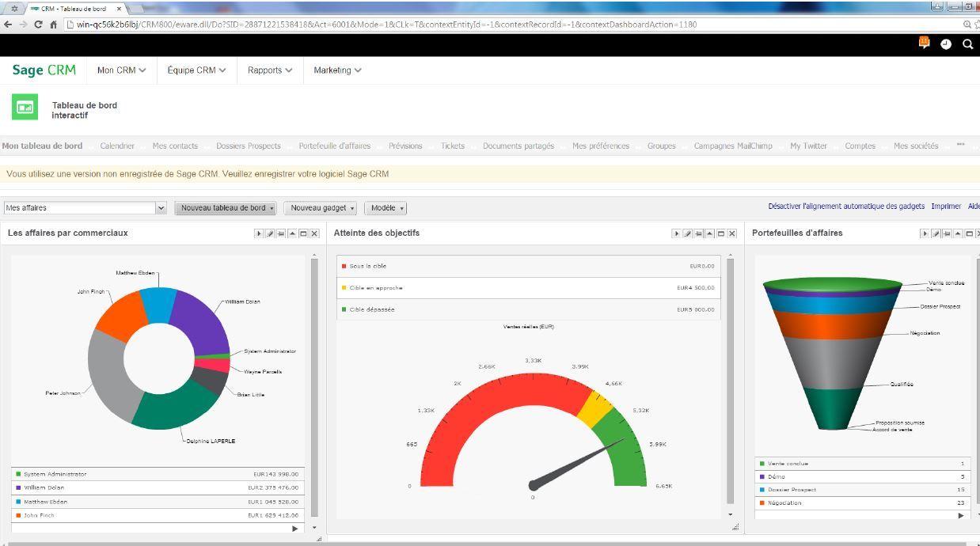980x546 pixels.
Task: Edit the Atteinte des objectifs gadget with pencil icon
Action: pos(688,233)
